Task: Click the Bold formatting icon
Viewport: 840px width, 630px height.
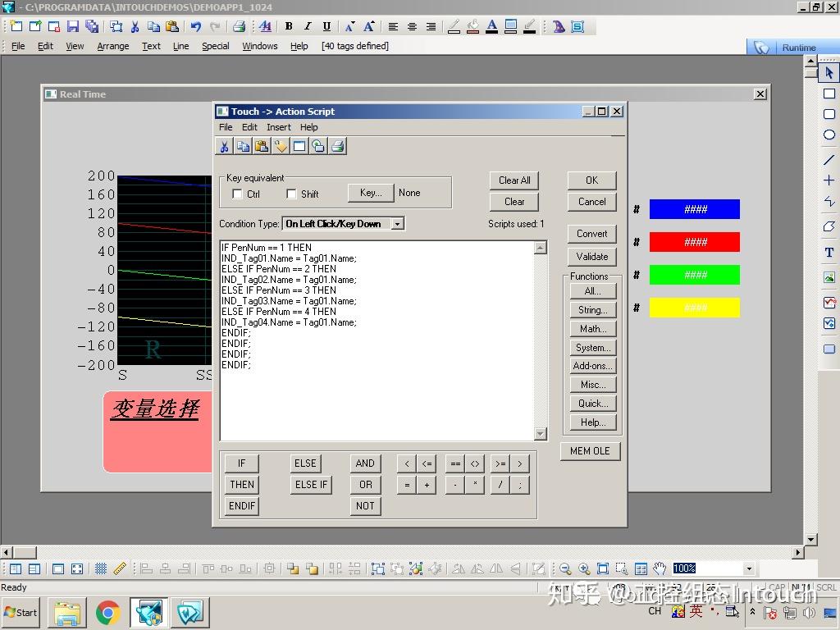Action: [290, 26]
